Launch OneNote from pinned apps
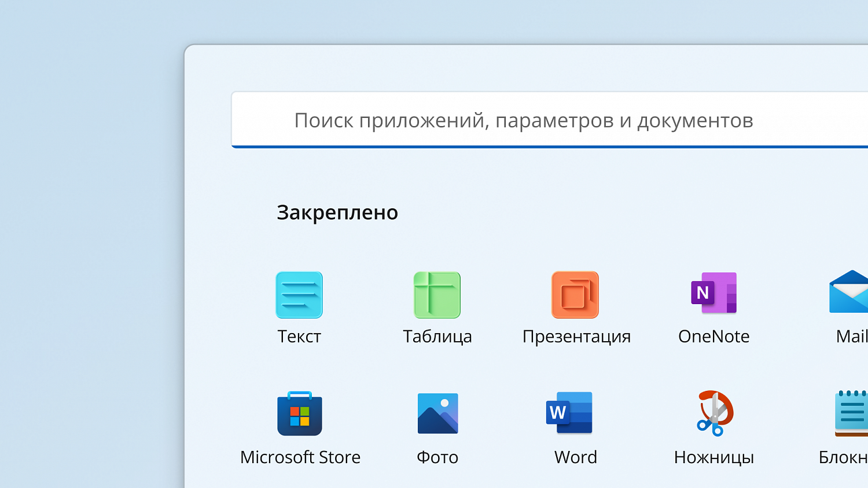The width and height of the screenshot is (868, 488). click(x=714, y=293)
